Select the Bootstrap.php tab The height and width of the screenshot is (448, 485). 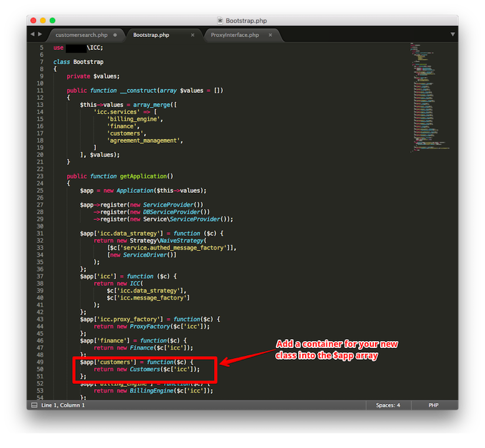[x=151, y=35]
